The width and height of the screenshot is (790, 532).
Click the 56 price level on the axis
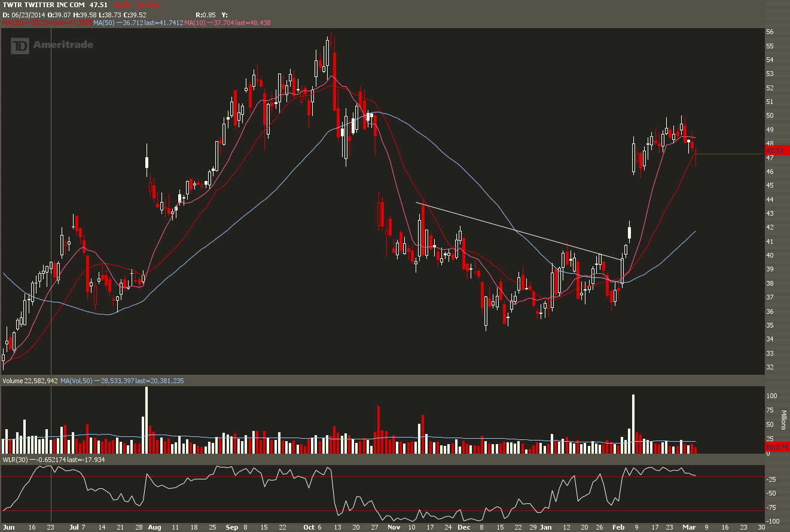[x=770, y=32]
